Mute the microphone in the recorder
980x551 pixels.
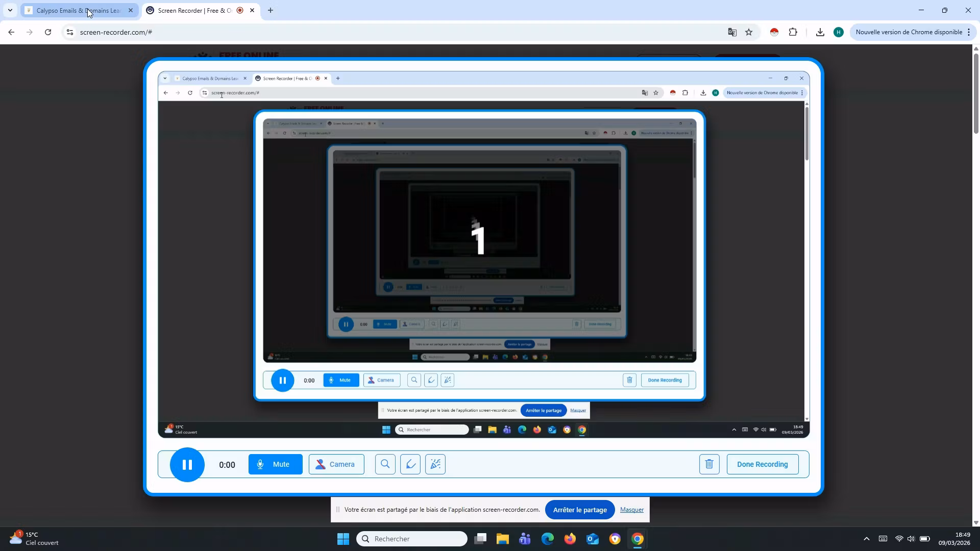[x=275, y=464]
